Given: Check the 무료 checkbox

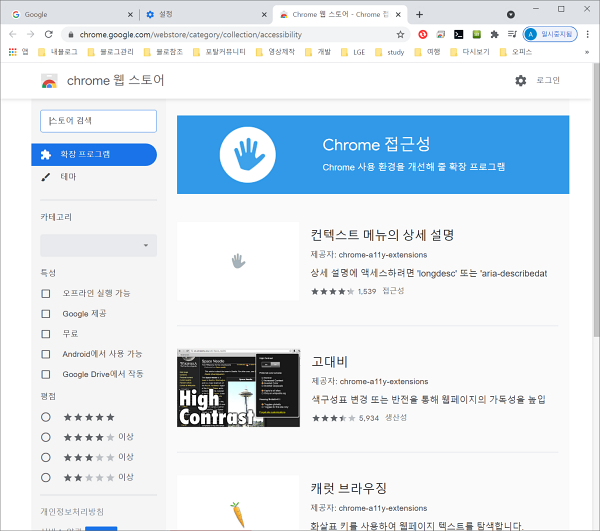Looking at the screenshot, I should 46,334.
